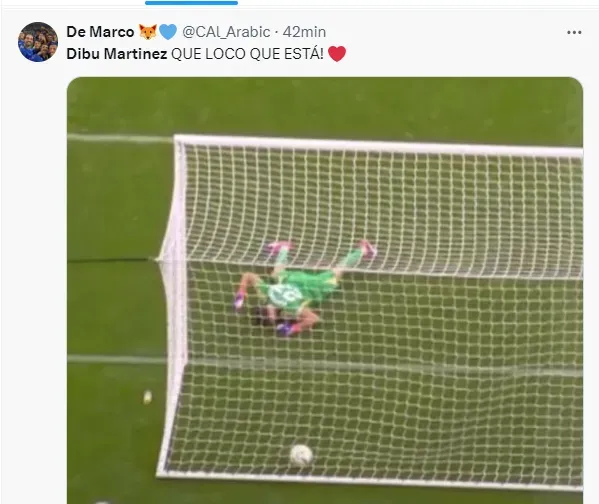The image size is (599, 504).
Task: Select the active tab with blue underline
Action: click(191, 3)
